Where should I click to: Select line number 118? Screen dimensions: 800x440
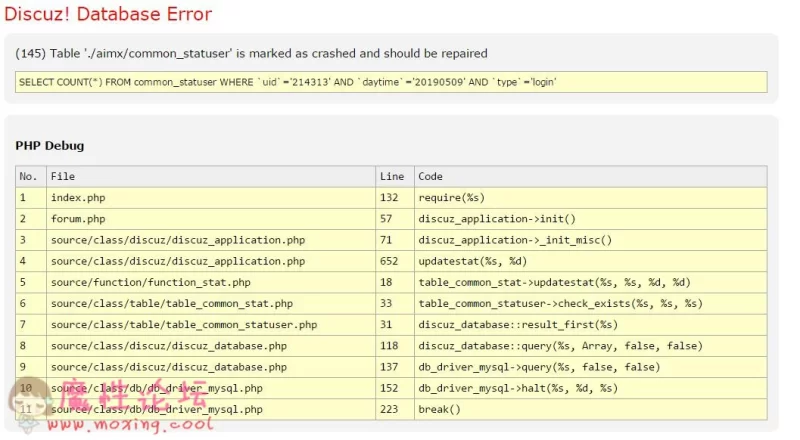tap(395, 346)
